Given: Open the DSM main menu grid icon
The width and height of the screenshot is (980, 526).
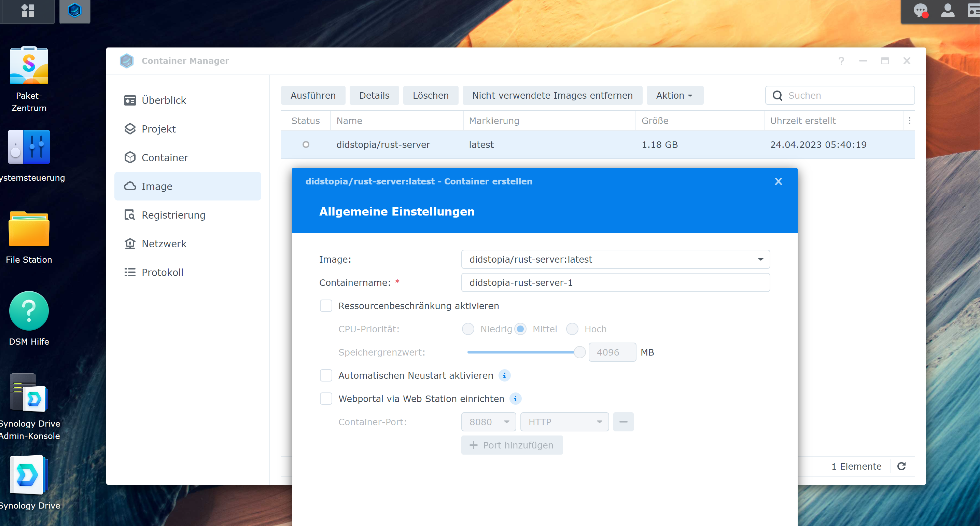Looking at the screenshot, I should [28, 11].
